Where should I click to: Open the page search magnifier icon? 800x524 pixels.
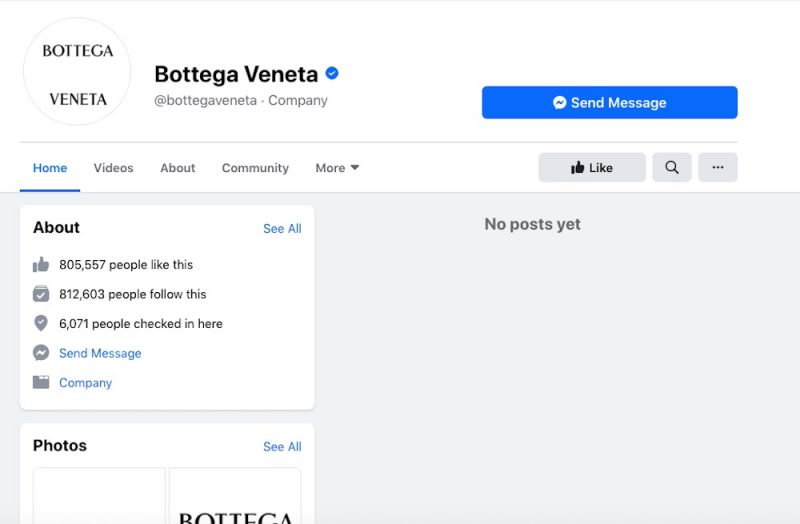672,167
